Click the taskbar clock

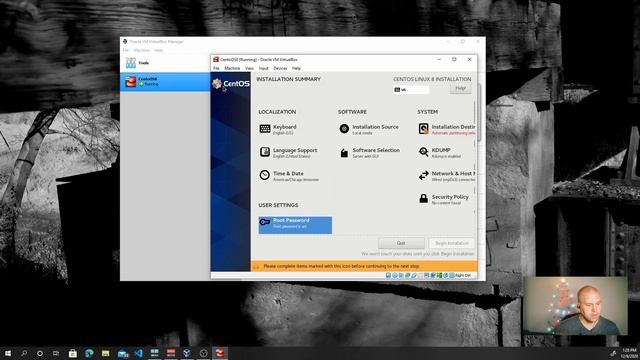click(x=629, y=353)
